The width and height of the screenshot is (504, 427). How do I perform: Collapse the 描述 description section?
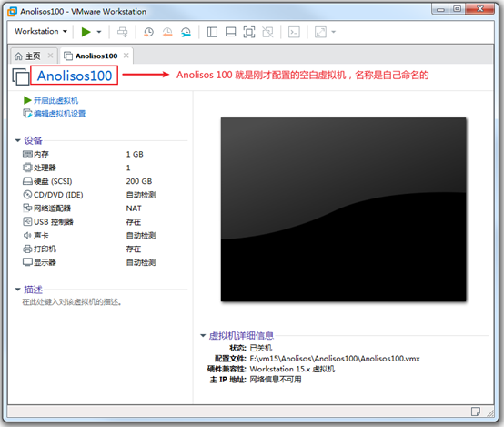pyautogui.click(x=17, y=290)
